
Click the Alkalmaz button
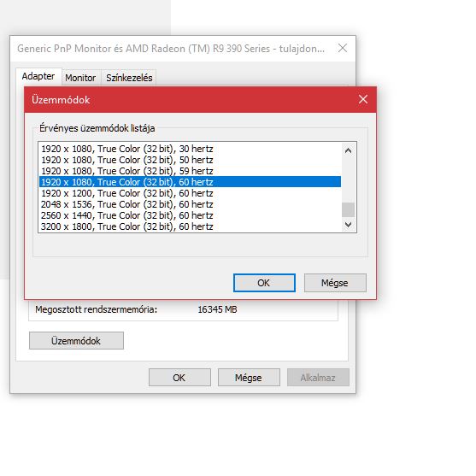(318, 378)
